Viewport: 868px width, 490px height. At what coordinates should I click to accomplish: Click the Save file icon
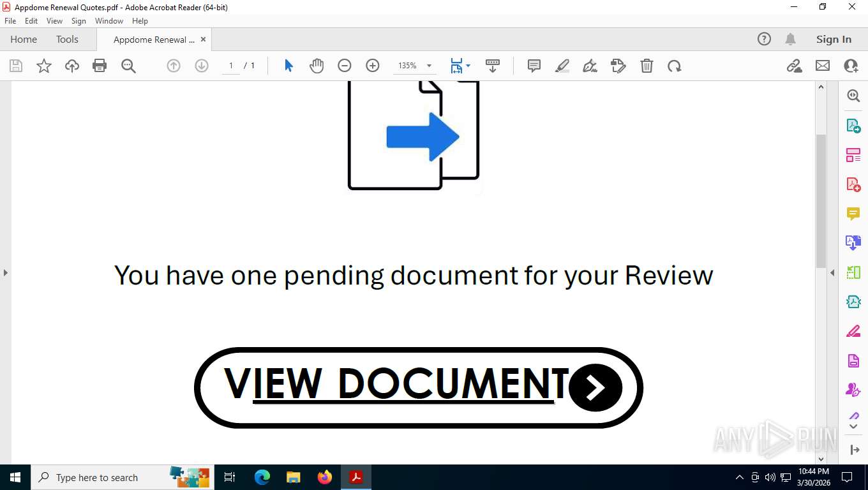[16, 66]
